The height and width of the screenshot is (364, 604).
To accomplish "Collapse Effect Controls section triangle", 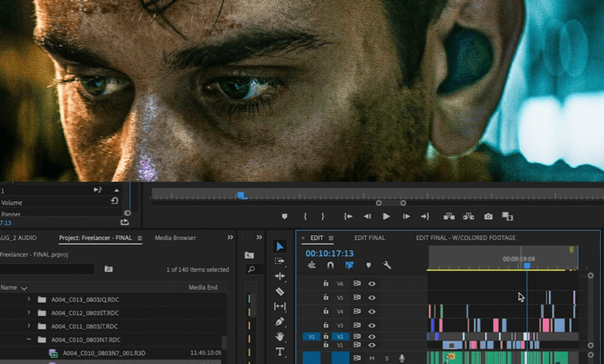I will 116,190.
